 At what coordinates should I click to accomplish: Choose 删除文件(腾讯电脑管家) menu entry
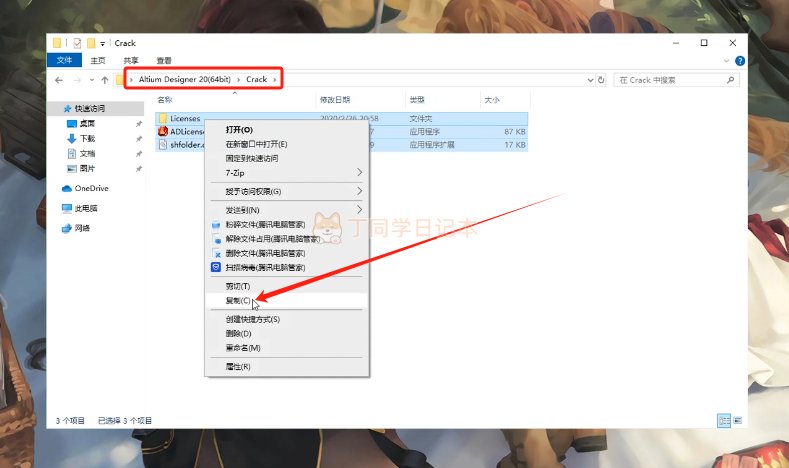coord(287,253)
